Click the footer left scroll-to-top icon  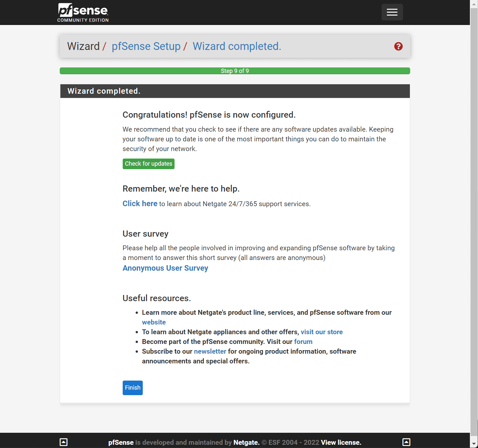[x=64, y=442]
